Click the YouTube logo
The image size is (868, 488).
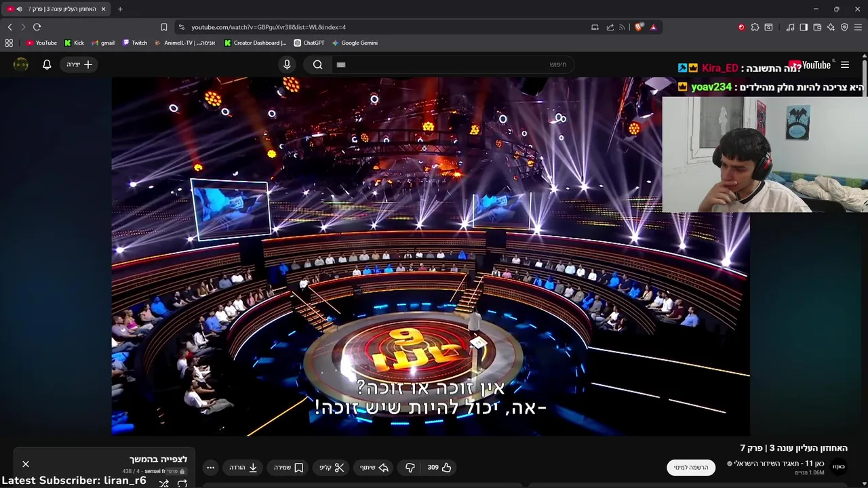point(810,65)
